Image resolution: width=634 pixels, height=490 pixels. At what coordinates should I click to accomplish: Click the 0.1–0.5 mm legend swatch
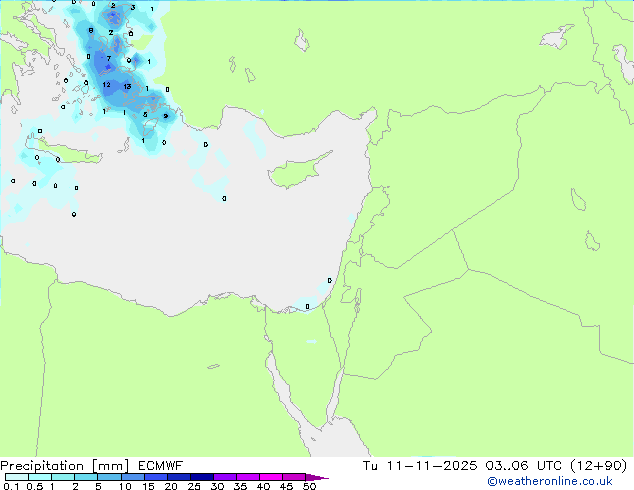[x=17, y=477]
